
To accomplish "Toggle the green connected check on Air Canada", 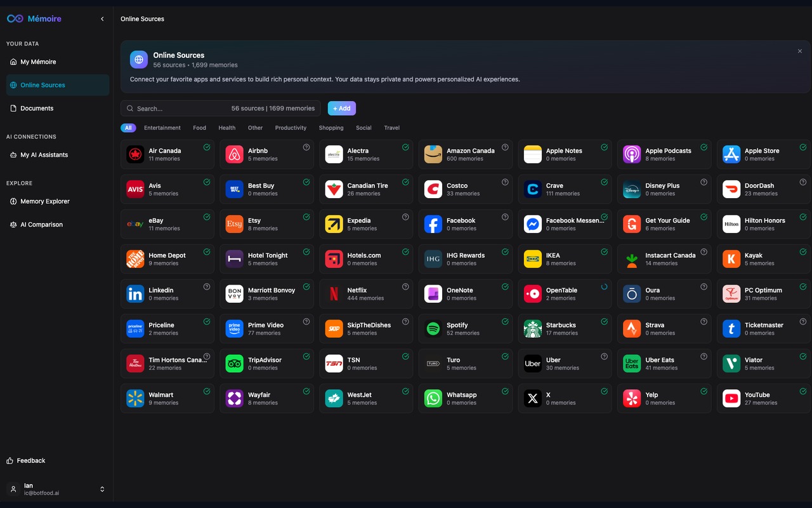I will click(x=207, y=147).
